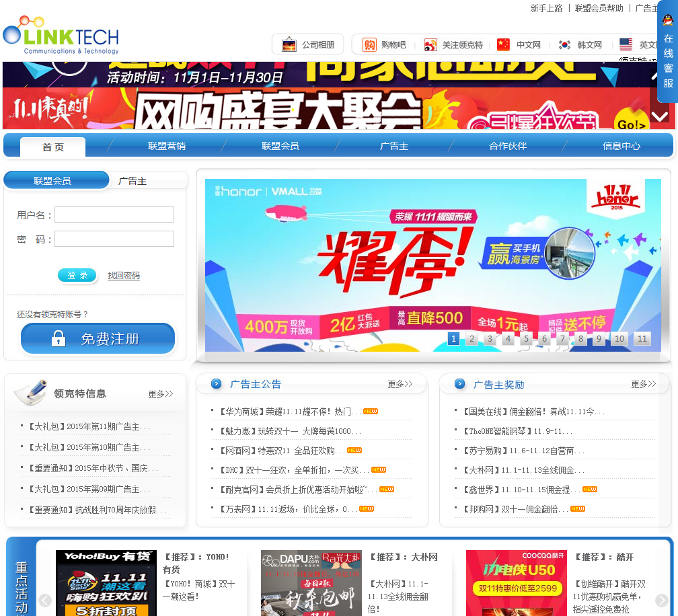
Task: Open 【万表网】11.11返场 announcement
Action: click(x=288, y=509)
